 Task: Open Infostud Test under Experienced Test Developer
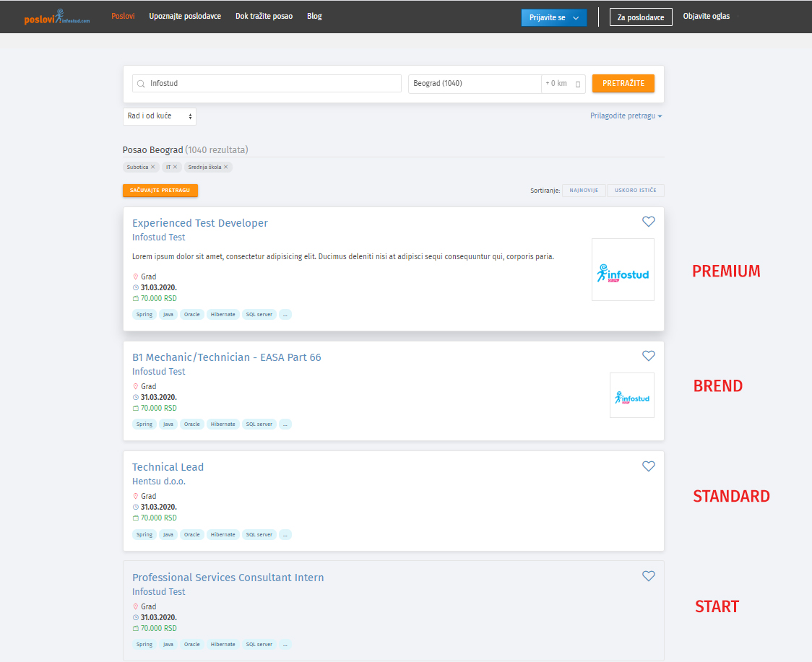(158, 237)
